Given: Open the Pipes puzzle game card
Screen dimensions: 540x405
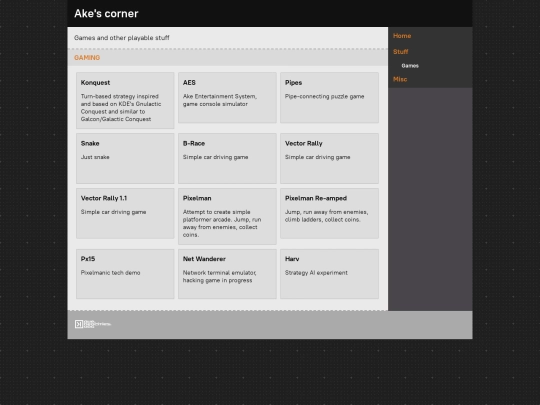Looking at the screenshot, I should pos(329,97).
